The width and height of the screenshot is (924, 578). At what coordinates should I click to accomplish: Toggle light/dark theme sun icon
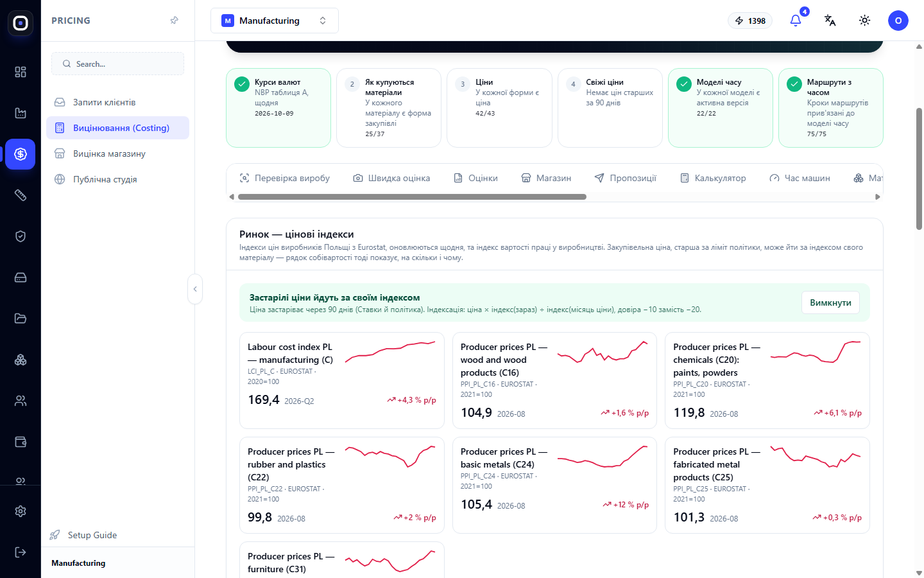click(865, 21)
